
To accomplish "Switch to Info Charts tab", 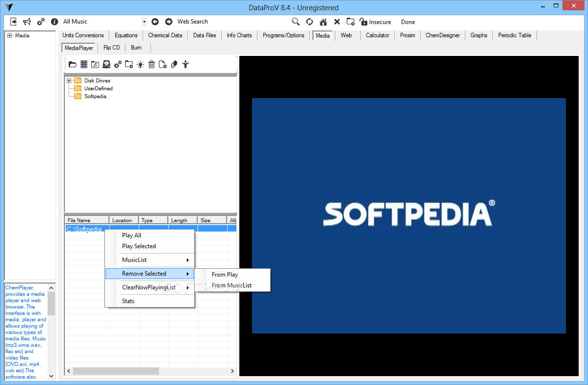I will (239, 35).
